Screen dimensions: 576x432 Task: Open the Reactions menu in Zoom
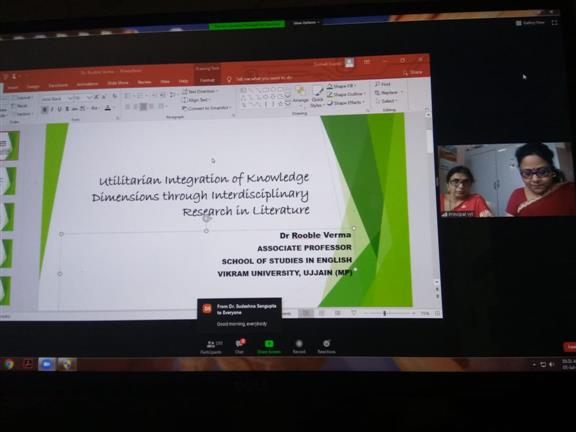point(326,347)
